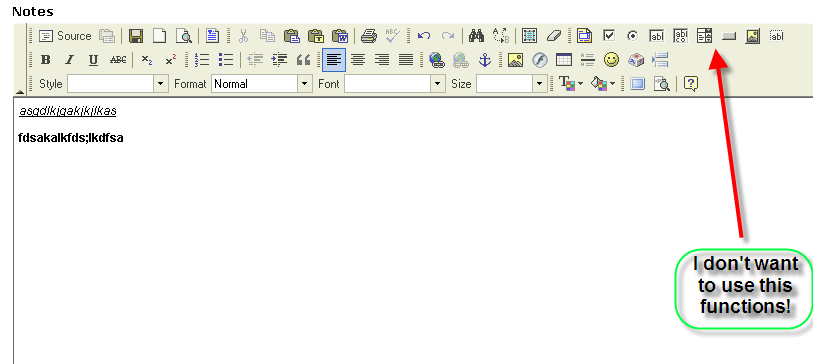
Task: Open the Font dropdown
Action: [395, 84]
